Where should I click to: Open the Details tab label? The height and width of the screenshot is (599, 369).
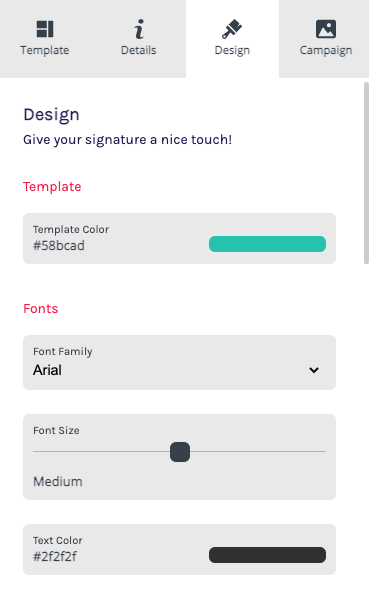(x=139, y=50)
